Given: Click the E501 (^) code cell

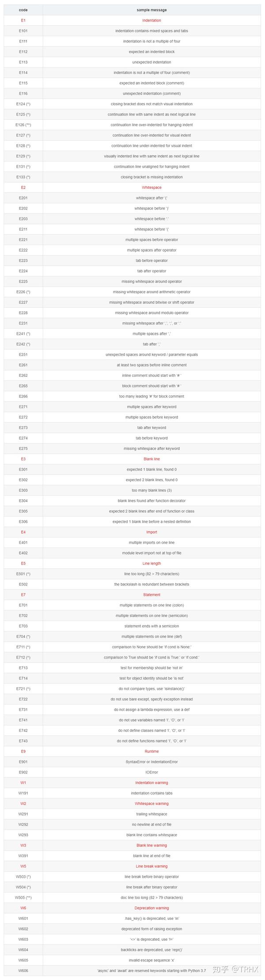Looking at the screenshot, I should tap(23, 574).
